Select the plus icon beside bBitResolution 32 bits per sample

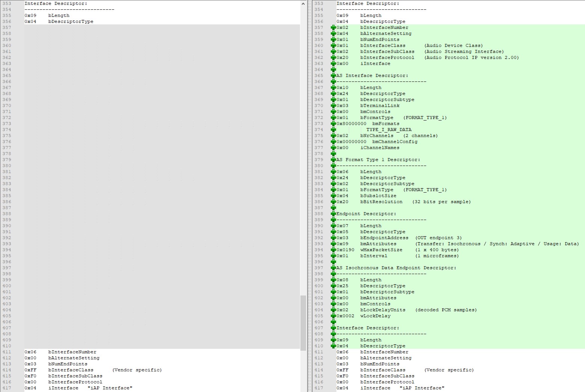click(x=333, y=202)
